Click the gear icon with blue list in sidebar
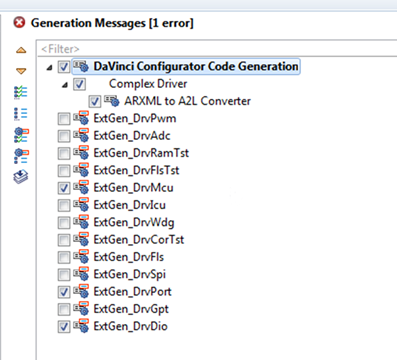 pyautogui.click(x=21, y=156)
